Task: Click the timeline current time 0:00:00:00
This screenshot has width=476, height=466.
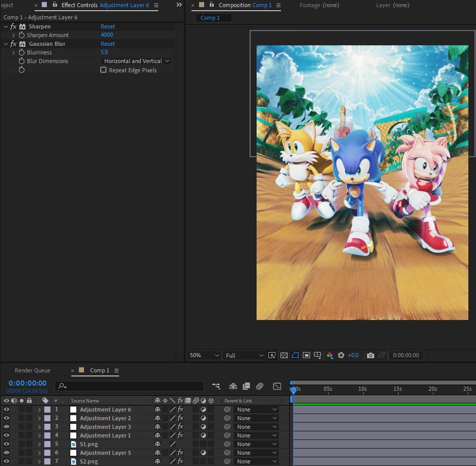Action: [27, 383]
